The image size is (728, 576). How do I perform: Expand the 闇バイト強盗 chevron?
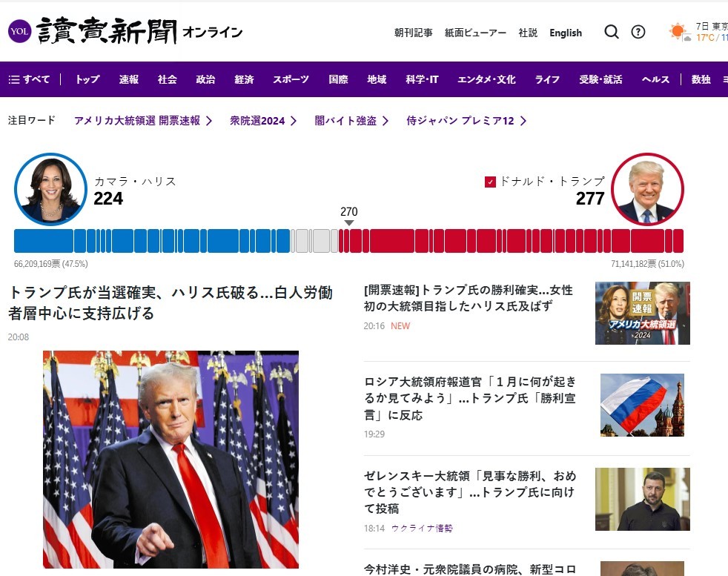point(385,121)
